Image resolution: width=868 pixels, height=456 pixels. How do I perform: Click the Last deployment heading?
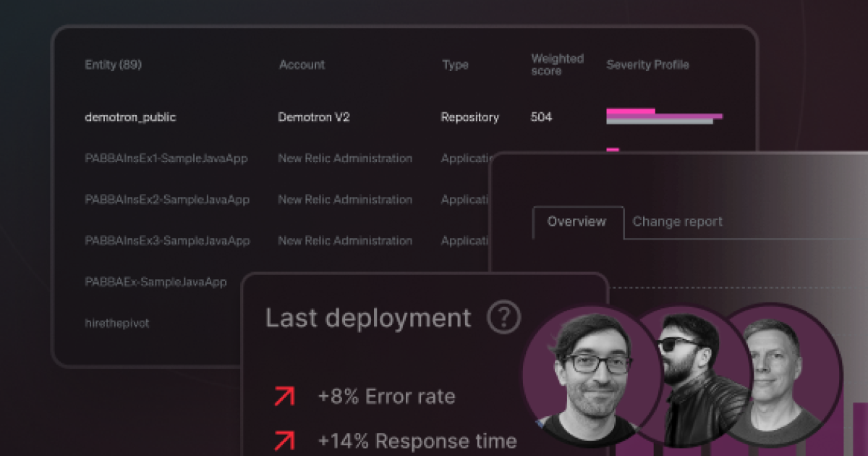pyautogui.click(x=368, y=318)
